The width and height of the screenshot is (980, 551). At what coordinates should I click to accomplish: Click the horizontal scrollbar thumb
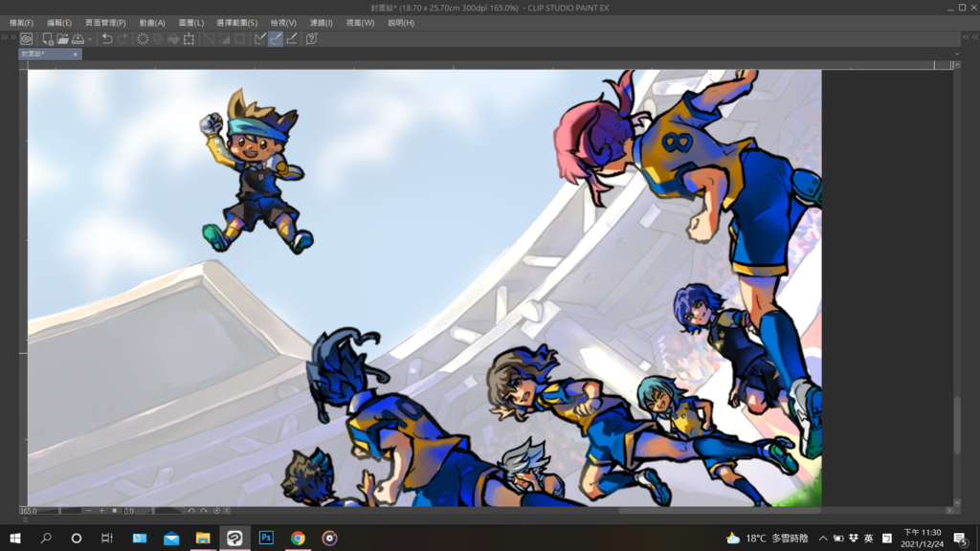[x=720, y=511]
